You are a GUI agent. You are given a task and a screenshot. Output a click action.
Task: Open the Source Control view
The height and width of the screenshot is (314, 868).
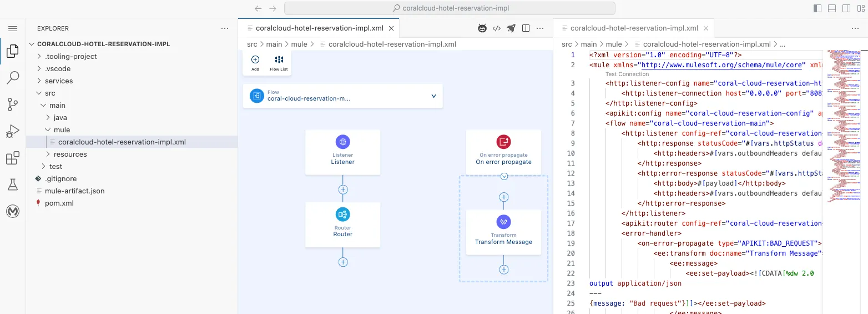tap(13, 104)
